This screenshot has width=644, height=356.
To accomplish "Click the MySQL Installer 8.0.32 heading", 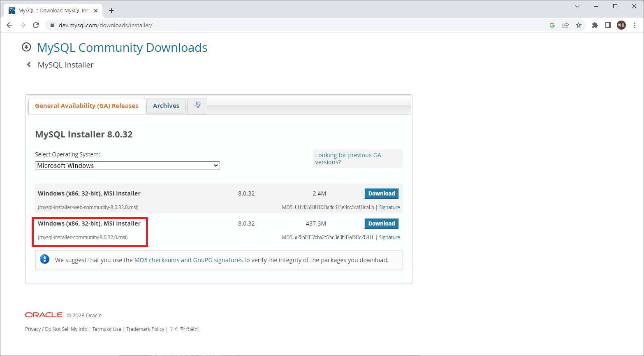I will [84, 134].
